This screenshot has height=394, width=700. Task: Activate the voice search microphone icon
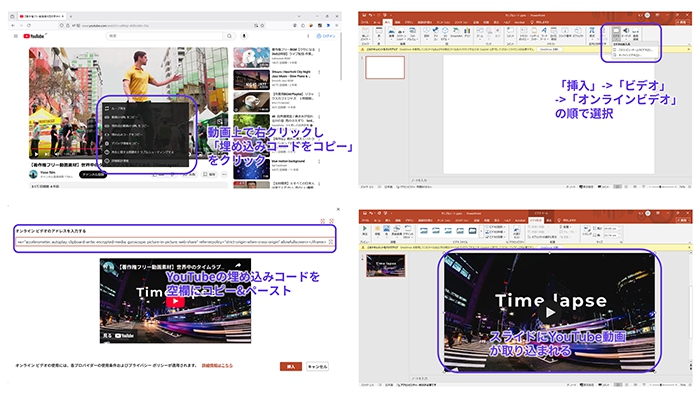coord(244,36)
